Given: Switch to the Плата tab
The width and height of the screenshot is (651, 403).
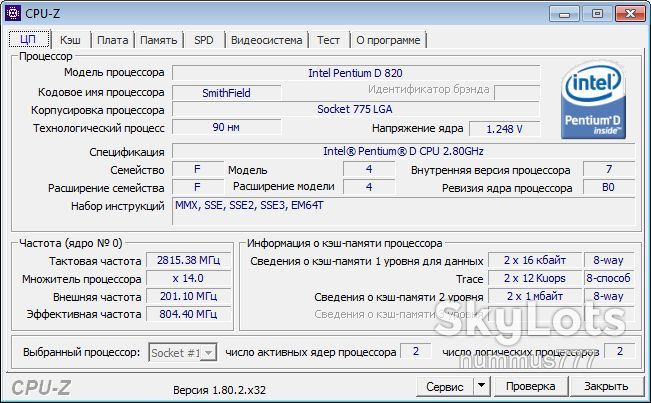Looking at the screenshot, I should click(112, 40).
